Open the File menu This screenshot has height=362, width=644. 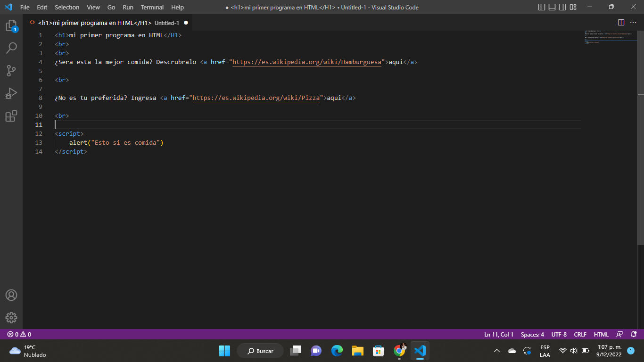tap(25, 7)
